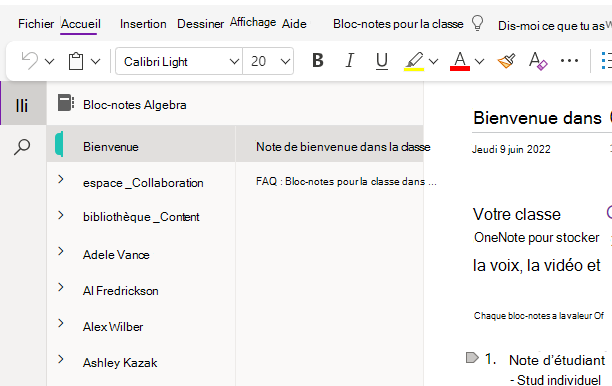Image resolution: width=612 pixels, height=386 pixels.
Task: Select the Al Fredrickson label
Action: point(121,291)
